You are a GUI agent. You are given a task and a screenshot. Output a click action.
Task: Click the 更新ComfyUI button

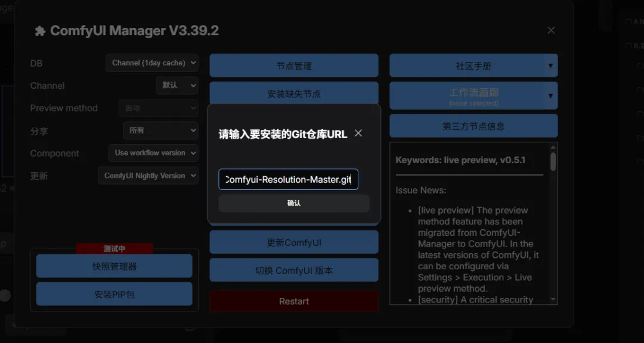(x=294, y=242)
